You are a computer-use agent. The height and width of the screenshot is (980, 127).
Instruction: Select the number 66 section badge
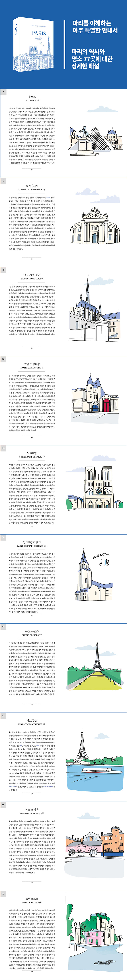tap(3, 804)
